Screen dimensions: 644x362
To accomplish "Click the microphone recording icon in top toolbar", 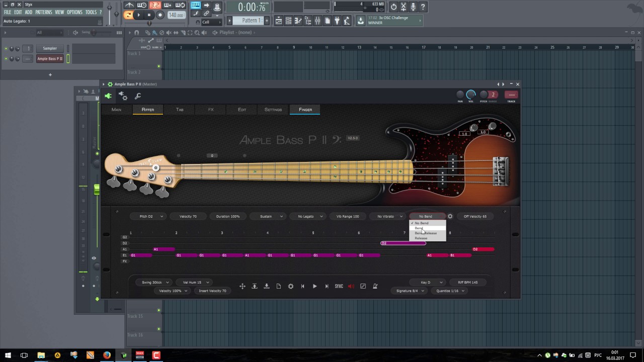I will pos(413,7).
